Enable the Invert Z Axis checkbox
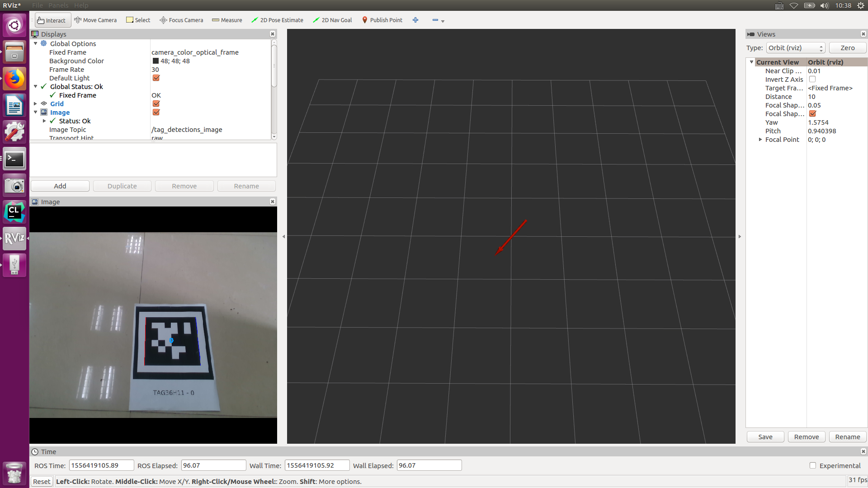This screenshot has height=488, width=868. coord(812,80)
